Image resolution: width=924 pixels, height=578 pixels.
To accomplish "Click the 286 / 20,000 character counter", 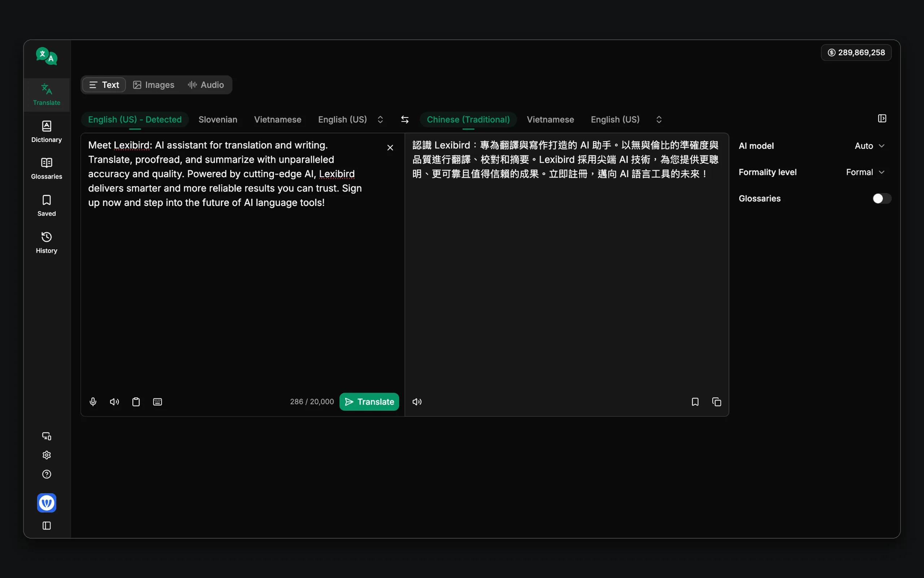I will pyautogui.click(x=311, y=402).
